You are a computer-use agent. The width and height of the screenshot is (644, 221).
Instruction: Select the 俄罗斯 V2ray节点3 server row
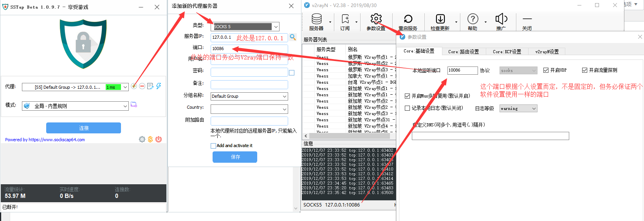click(x=349, y=70)
